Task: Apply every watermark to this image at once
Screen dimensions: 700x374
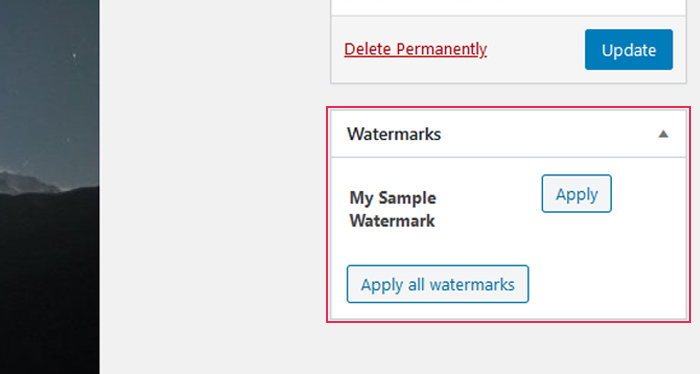Action: click(x=438, y=284)
